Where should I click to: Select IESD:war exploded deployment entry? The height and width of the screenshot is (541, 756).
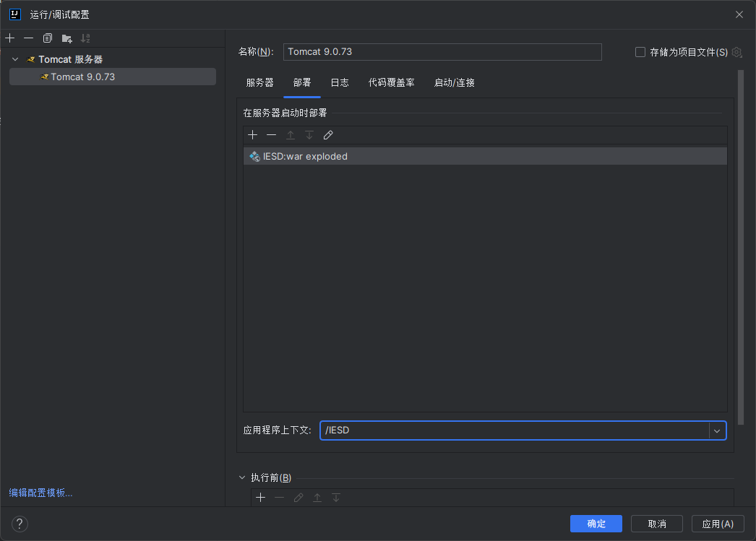pos(485,157)
